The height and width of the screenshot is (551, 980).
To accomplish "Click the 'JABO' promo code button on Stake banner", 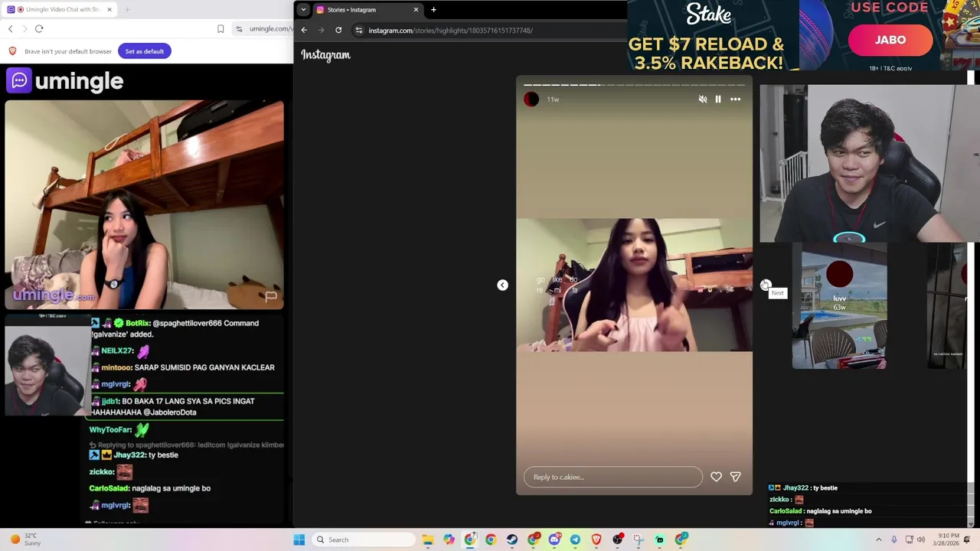I will point(890,41).
